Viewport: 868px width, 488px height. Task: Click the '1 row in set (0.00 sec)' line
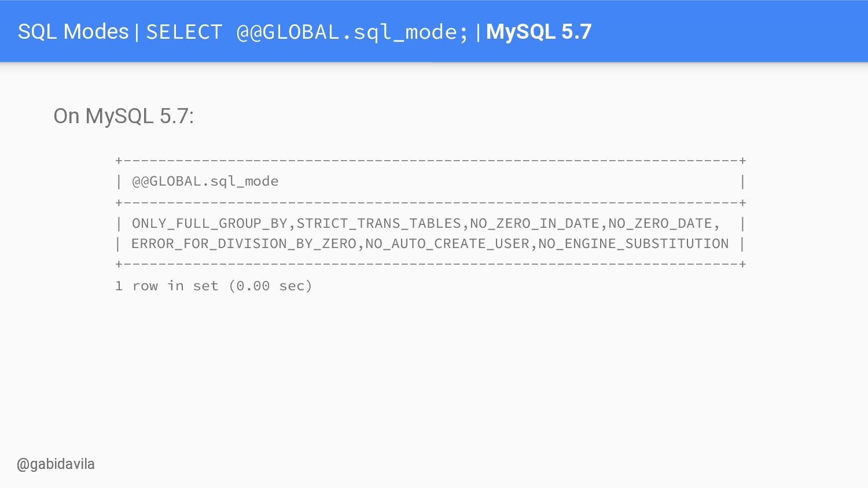214,286
